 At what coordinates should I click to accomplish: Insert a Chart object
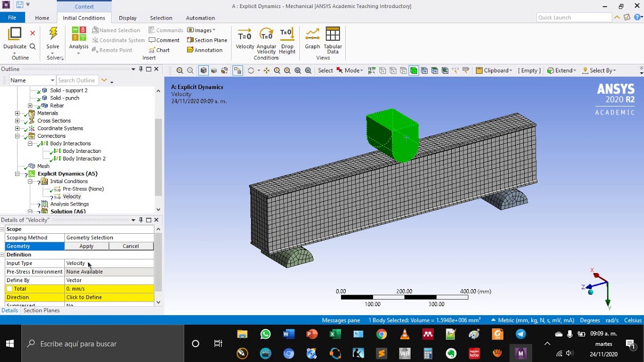coord(159,50)
